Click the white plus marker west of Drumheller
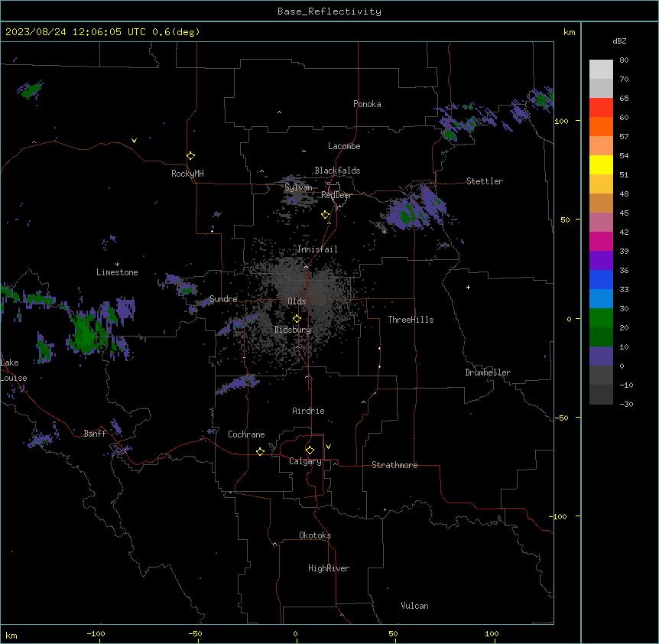The image size is (659, 644). (x=468, y=287)
